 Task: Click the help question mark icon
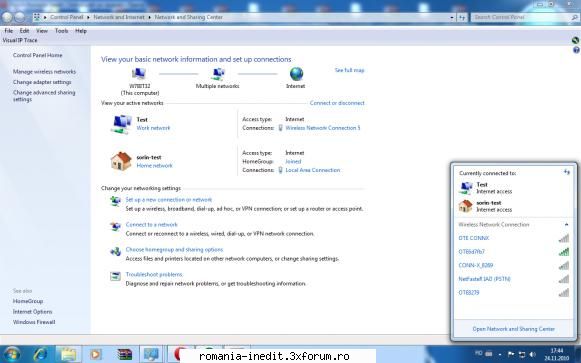point(576,50)
